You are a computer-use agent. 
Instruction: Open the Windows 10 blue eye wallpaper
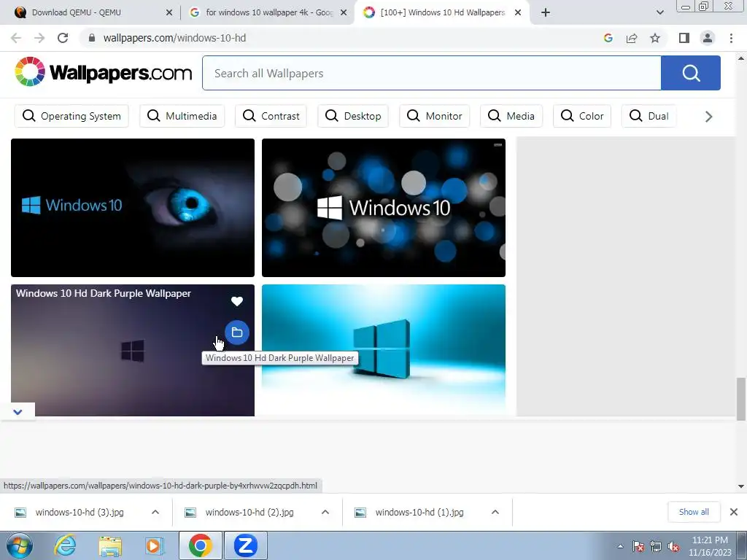(x=133, y=208)
